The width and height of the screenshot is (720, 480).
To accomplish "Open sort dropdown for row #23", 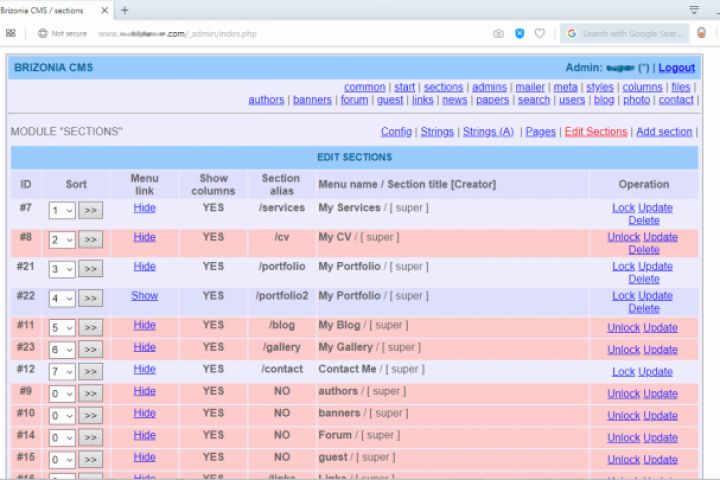I will [x=62, y=350].
